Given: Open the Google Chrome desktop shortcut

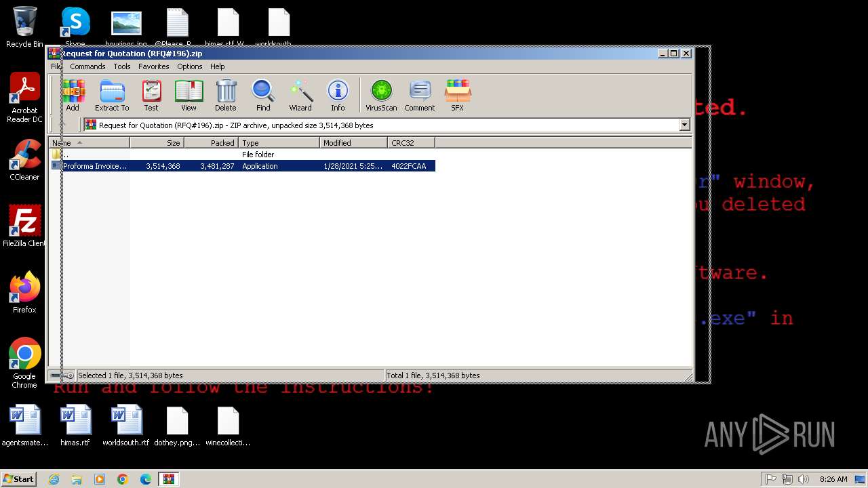Looking at the screenshot, I should point(24,363).
